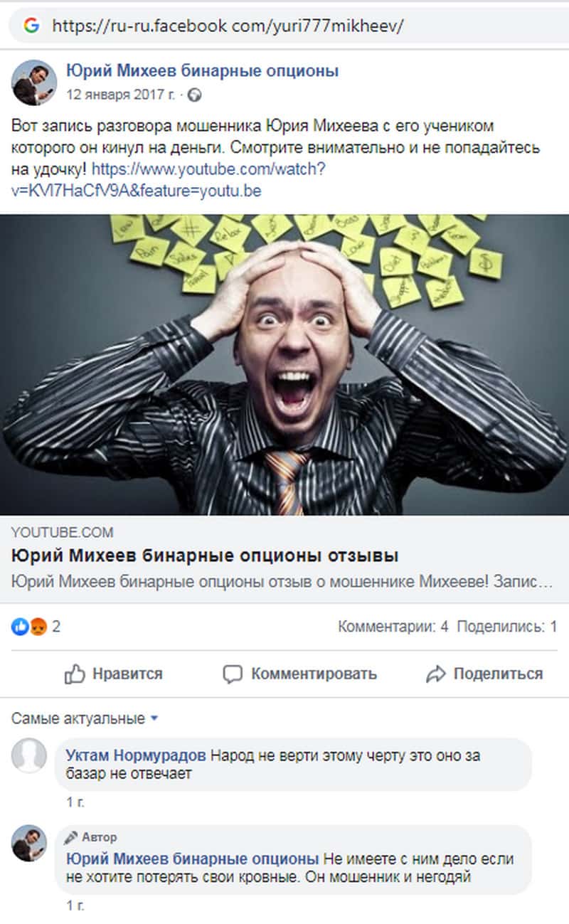This screenshot has width=569, height=924.
Task: Open the post author's profile picture
Action: point(34,83)
